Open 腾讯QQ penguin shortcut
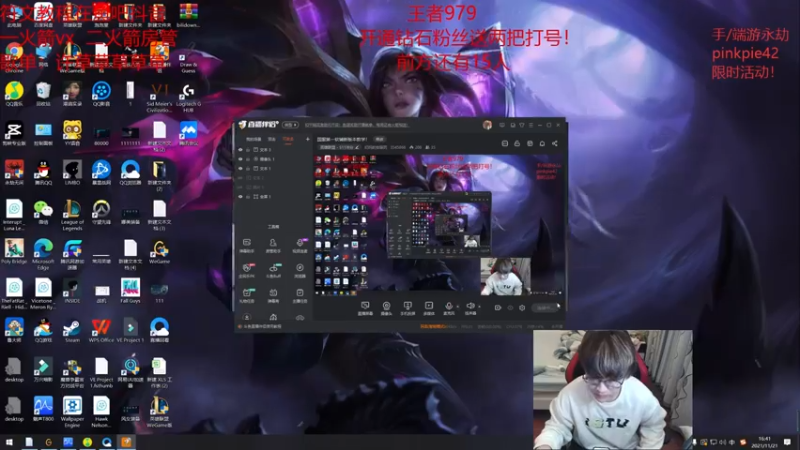Image resolution: width=800 pixels, height=450 pixels. (43, 173)
